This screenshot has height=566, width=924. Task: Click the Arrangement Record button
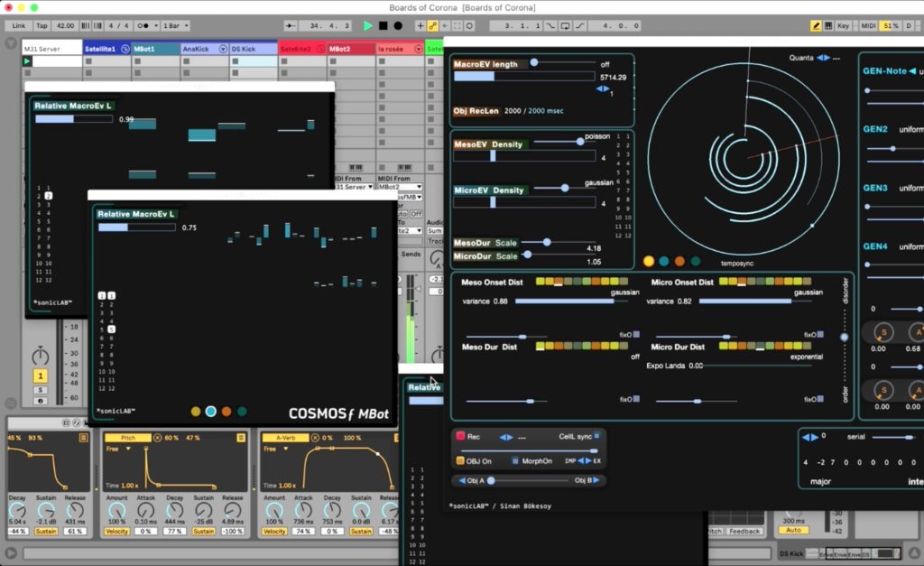click(x=397, y=26)
